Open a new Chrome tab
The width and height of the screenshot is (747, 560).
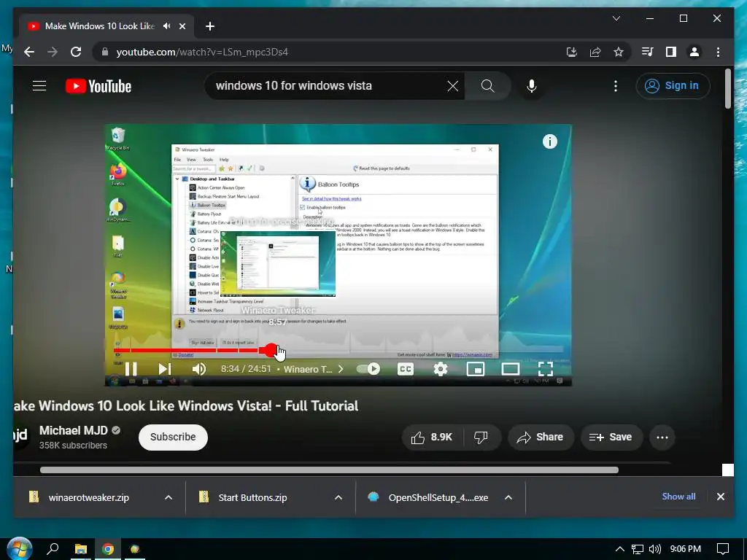209,26
